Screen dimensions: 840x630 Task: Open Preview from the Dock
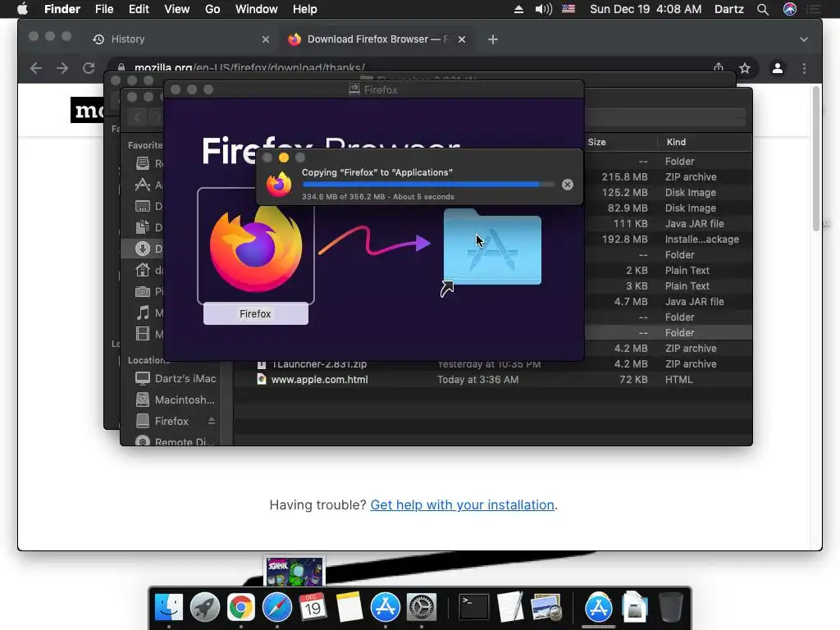tap(546, 608)
